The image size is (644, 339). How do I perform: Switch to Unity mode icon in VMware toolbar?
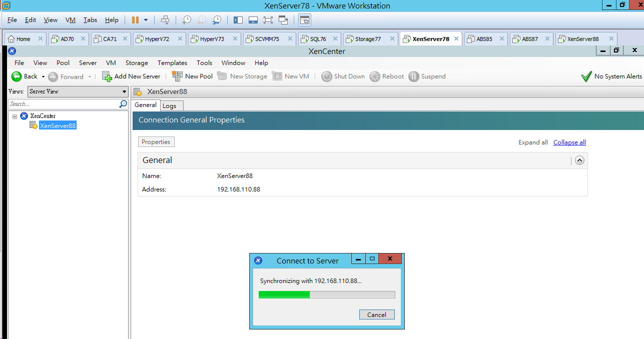pyautogui.click(x=283, y=20)
